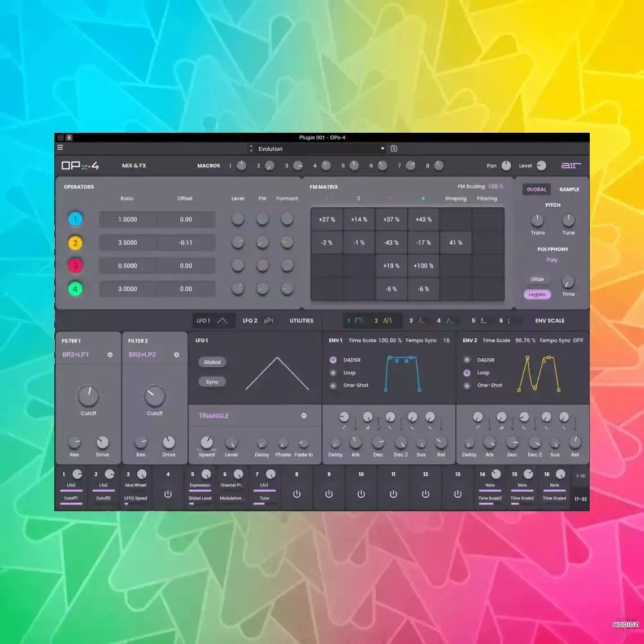The height and width of the screenshot is (644, 644).
Task: Select DADSR mode for ENV 2
Action: (x=467, y=360)
